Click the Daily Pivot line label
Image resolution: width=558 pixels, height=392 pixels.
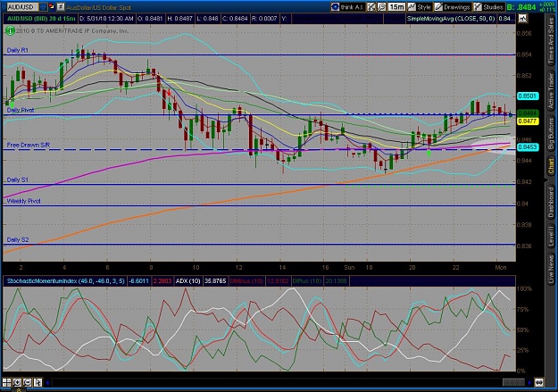tap(21, 111)
